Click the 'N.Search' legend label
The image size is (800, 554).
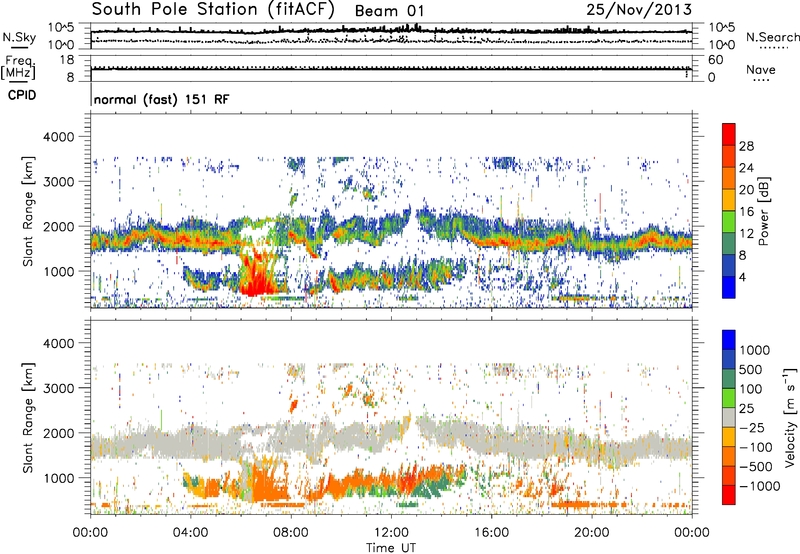click(x=772, y=37)
